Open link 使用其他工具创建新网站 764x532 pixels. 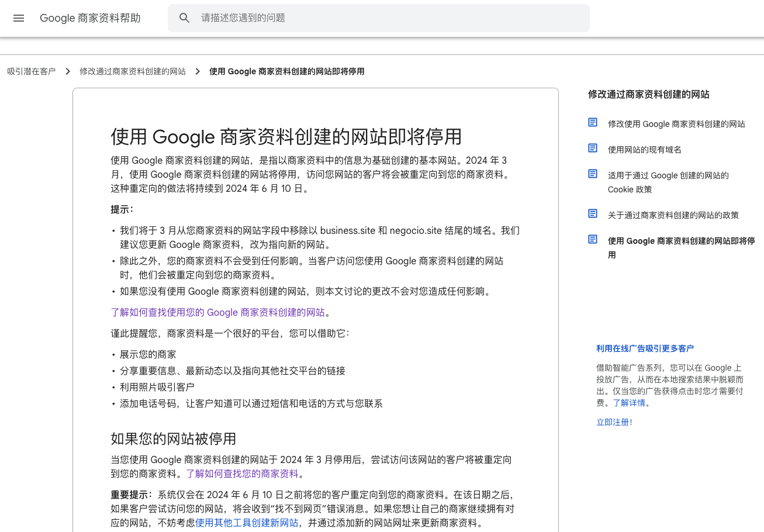point(247,523)
